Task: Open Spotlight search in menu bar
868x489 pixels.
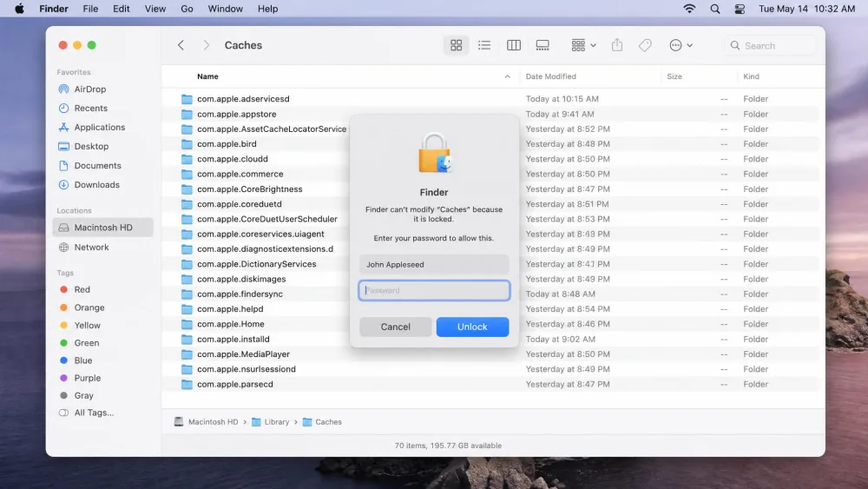Action: [715, 9]
